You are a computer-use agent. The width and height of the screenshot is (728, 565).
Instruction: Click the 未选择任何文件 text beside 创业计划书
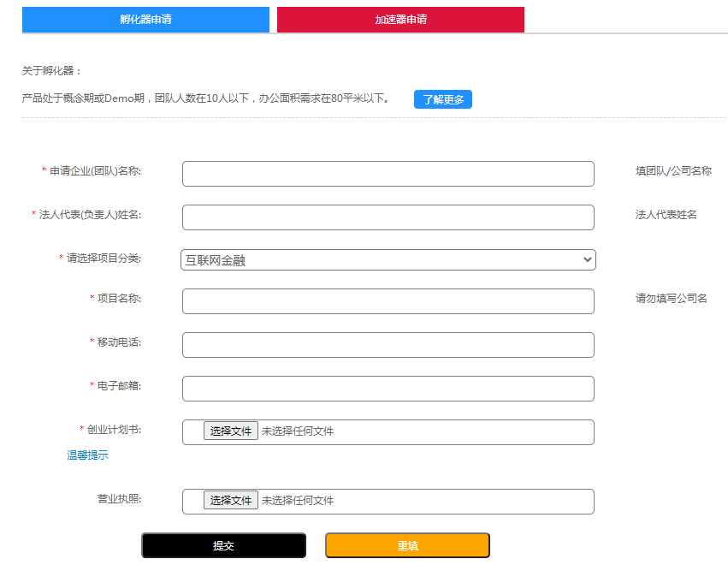pos(298,431)
